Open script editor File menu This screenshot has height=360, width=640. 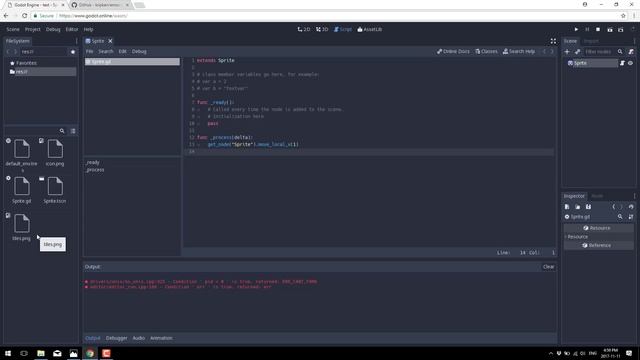click(89, 51)
